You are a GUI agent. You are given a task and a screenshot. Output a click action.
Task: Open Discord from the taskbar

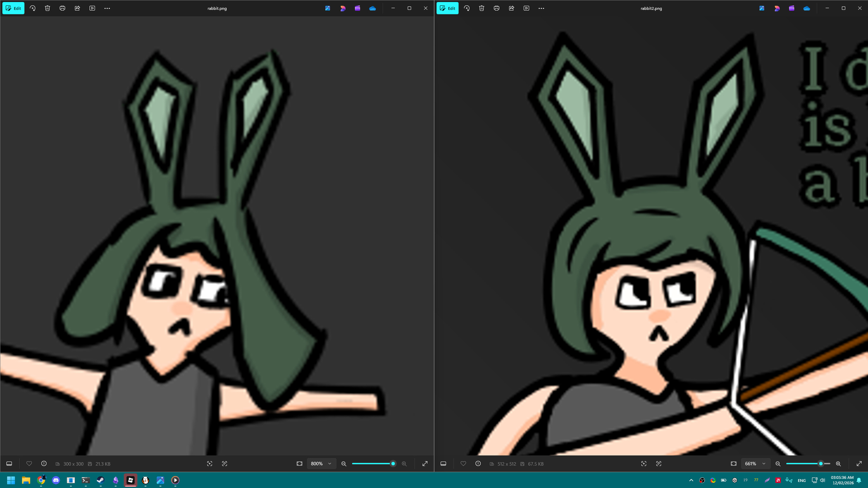pyautogui.click(x=56, y=480)
